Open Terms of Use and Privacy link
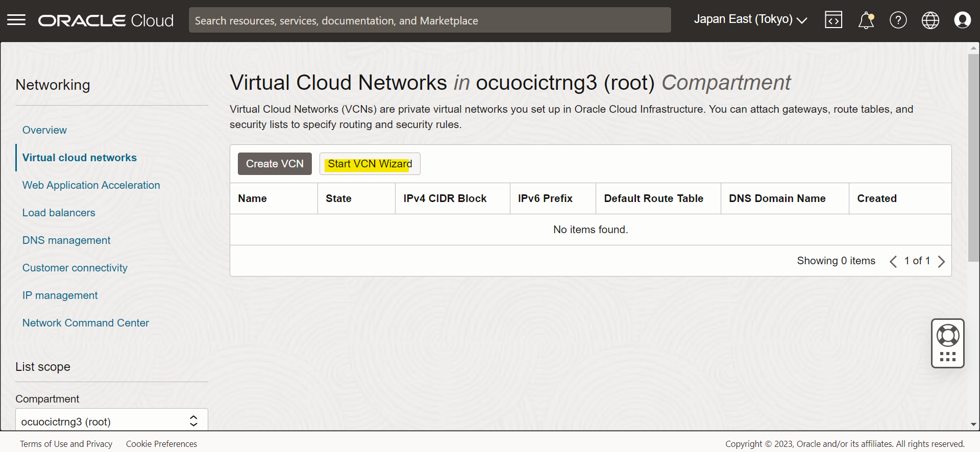980x452 pixels. 66,444
